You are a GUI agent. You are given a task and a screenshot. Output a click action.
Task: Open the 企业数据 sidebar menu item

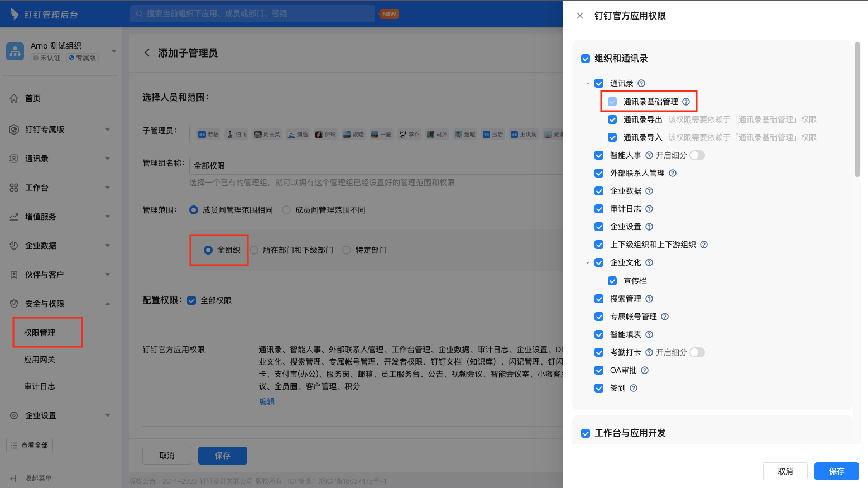(x=41, y=246)
